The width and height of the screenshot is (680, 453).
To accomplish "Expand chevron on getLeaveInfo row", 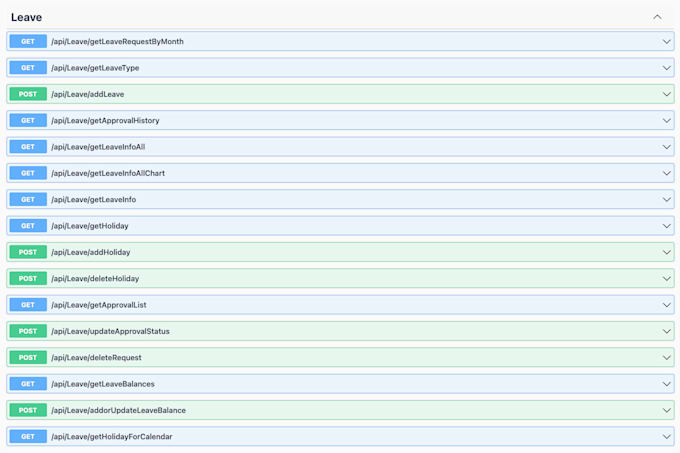I will point(667,199).
